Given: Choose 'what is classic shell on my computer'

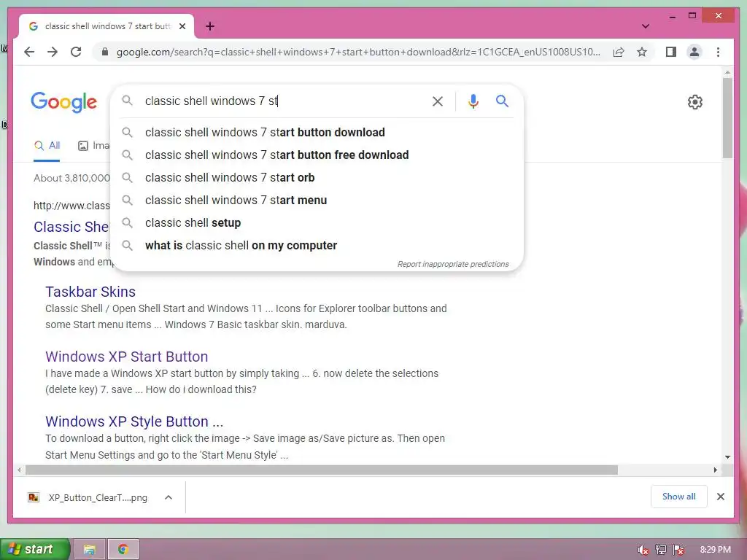Looking at the screenshot, I should point(317,245).
